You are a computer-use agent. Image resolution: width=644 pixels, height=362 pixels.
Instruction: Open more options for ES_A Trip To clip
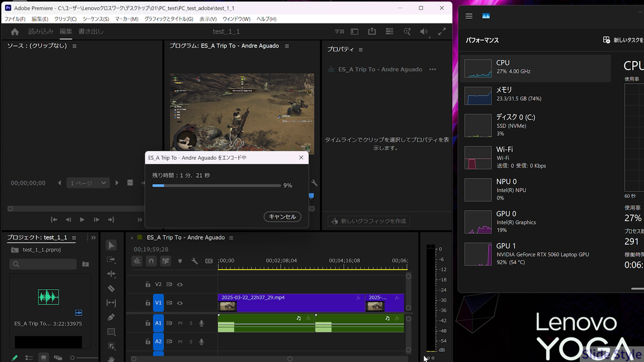point(433,69)
